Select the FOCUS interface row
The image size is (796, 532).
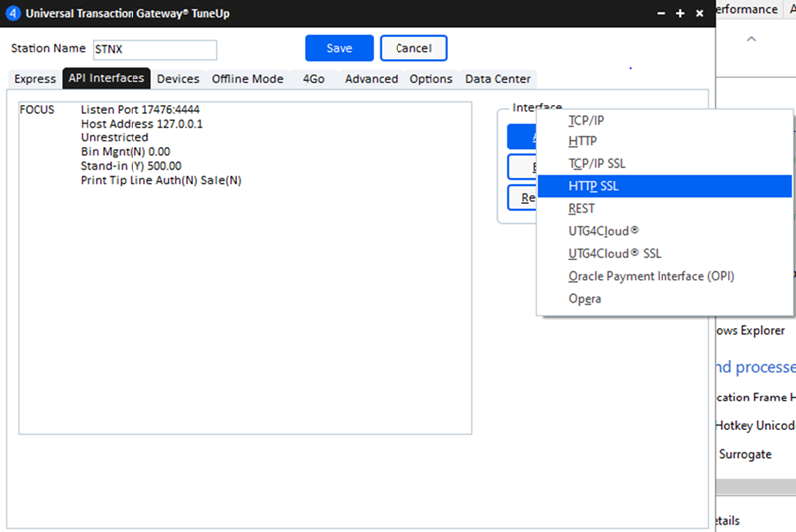(37, 110)
